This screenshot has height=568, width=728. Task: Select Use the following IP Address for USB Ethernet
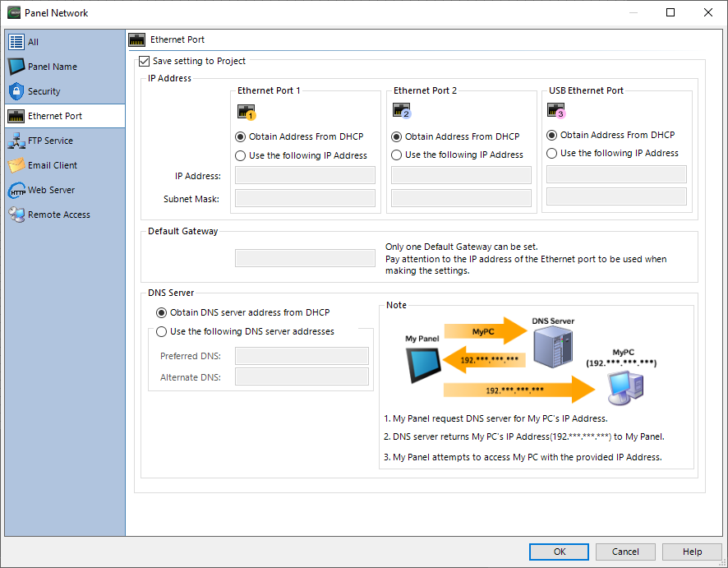click(552, 153)
